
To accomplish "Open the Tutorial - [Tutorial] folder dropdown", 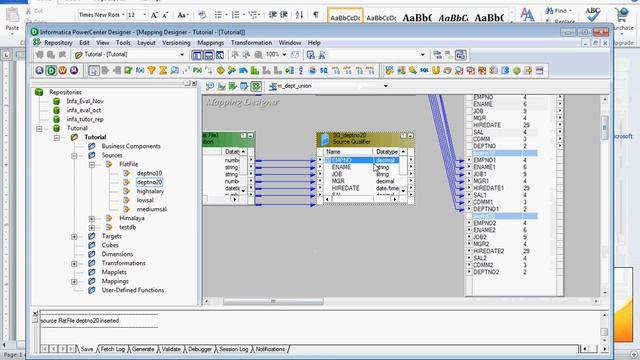I will click(x=182, y=54).
